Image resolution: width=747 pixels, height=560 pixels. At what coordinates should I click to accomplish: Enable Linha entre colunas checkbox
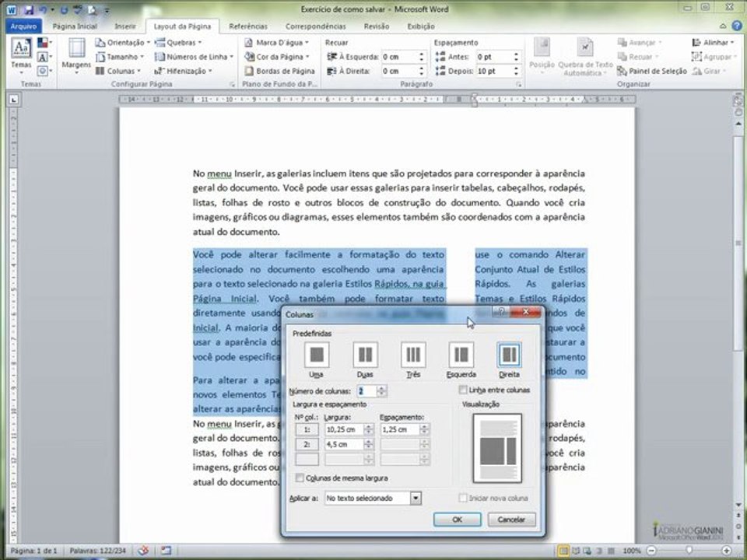click(x=462, y=390)
